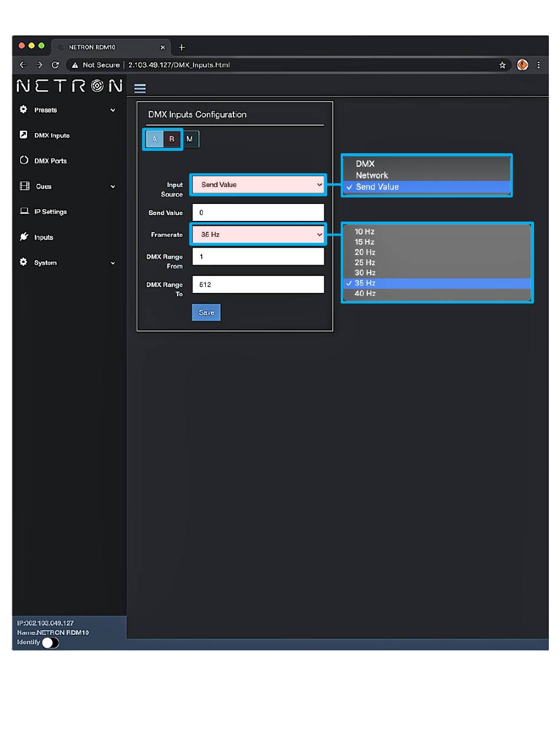Image resolution: width=560 pixels, height=752 pixels.
Task: Open the browser three-dot menu
Action: [538, 65]
